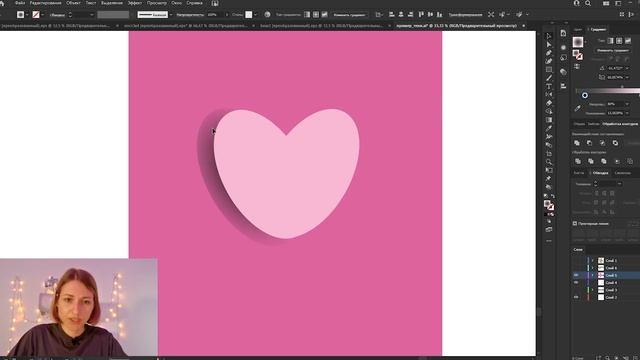Switch to the Градиент panel tab
The image size is (640, 360).
[598, 29]
